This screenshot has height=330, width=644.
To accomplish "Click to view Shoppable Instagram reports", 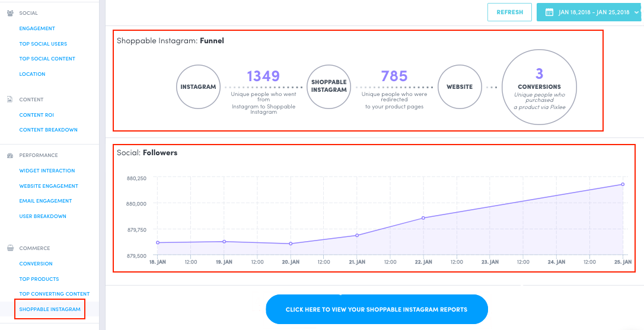I will 377,309.
